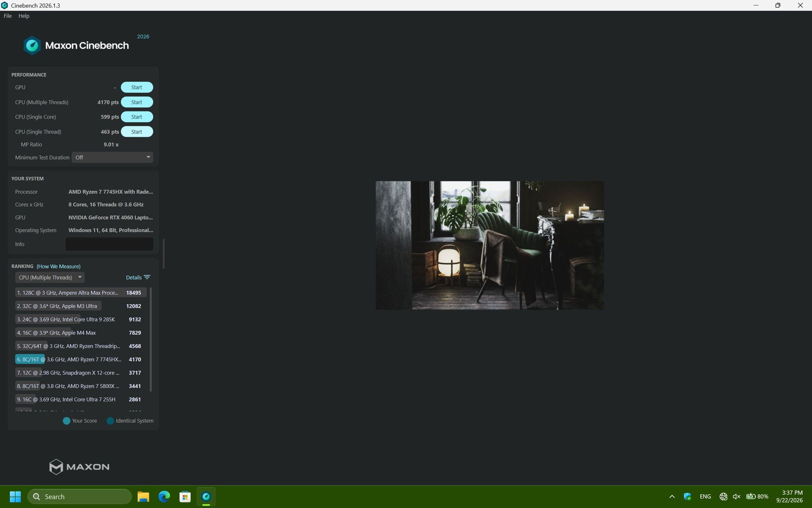
Task: Click the Identical System legend color dot
Action: pos(110,421)
